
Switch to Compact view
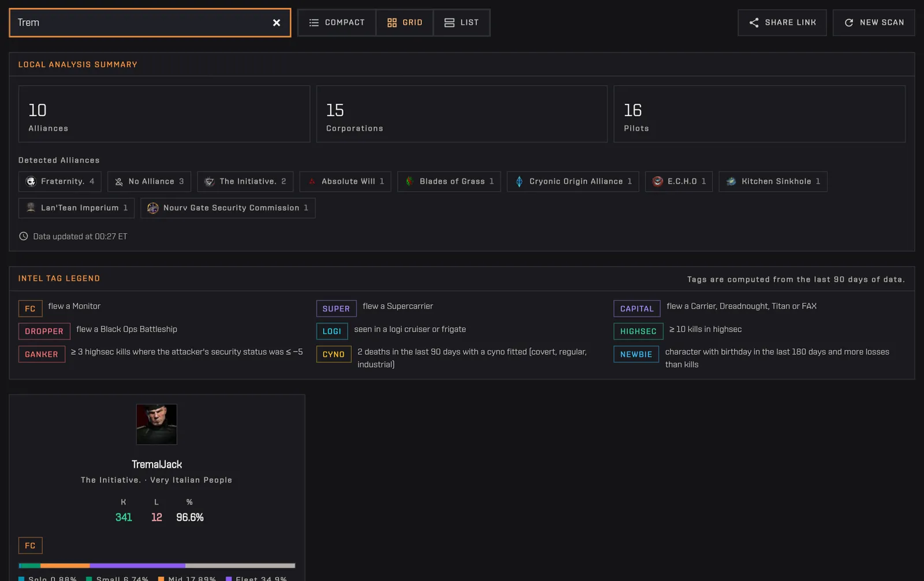tap(337, 23)
